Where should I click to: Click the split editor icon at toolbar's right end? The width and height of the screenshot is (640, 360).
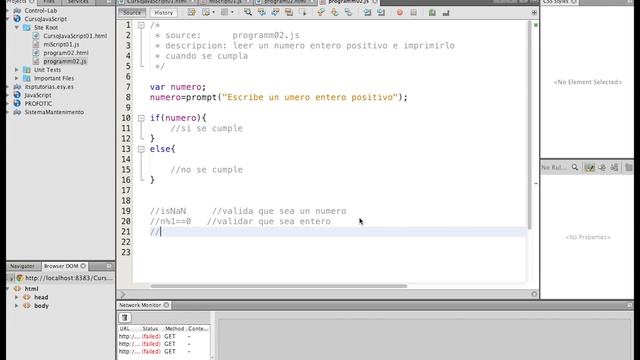534,13
